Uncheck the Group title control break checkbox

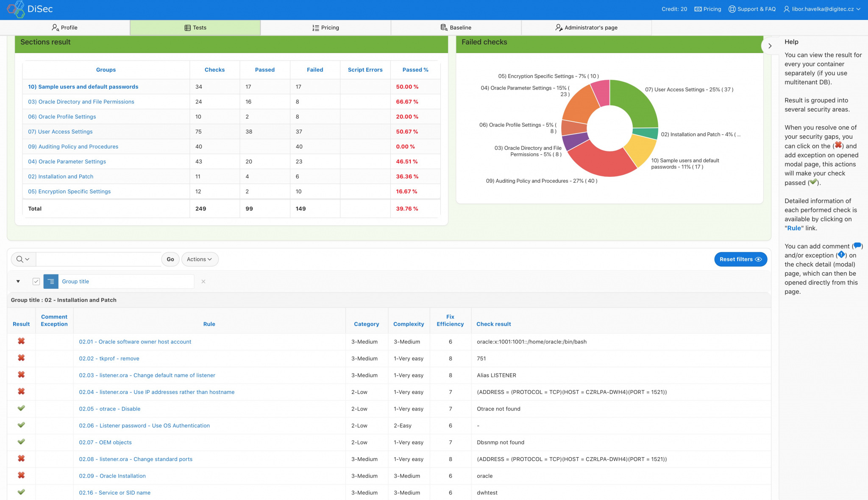(36, 282)
